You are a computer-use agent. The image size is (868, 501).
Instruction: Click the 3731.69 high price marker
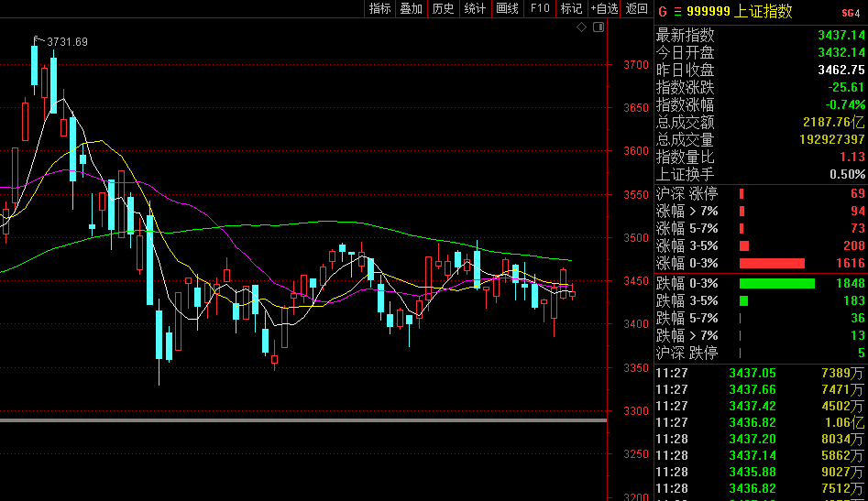[67, 41]
